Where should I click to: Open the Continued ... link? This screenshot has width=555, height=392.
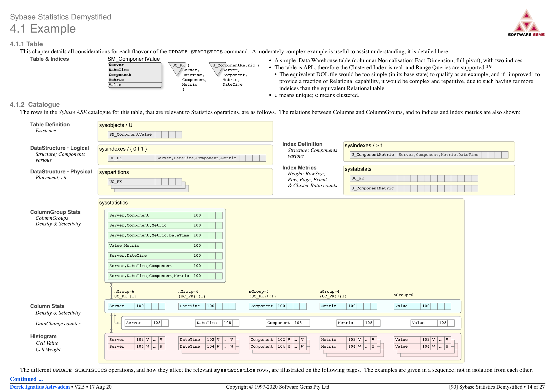point(26,379)
